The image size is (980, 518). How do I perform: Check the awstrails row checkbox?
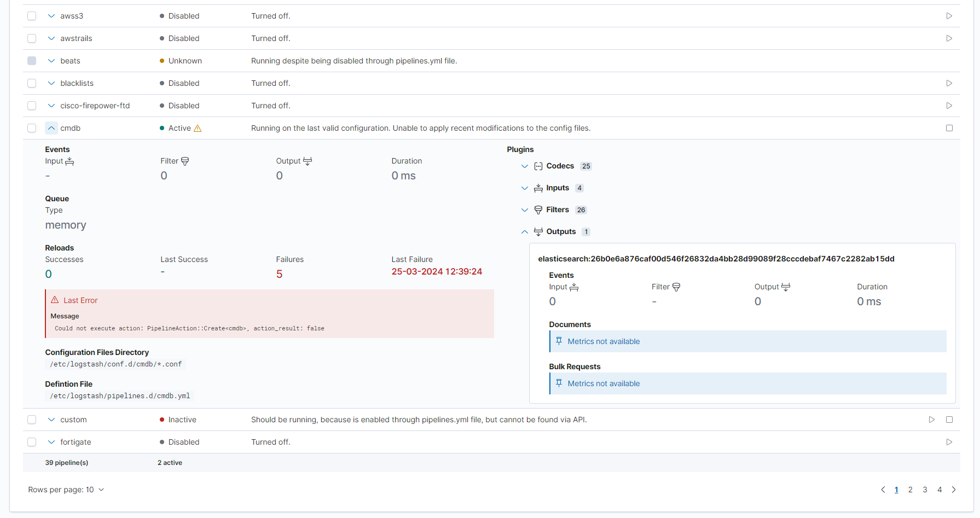pyautogui.click(x=32, y=38)
